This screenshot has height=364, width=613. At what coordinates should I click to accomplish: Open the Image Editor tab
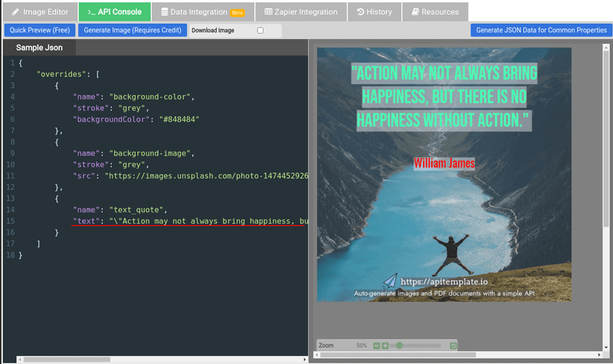(x=40, y=11)
